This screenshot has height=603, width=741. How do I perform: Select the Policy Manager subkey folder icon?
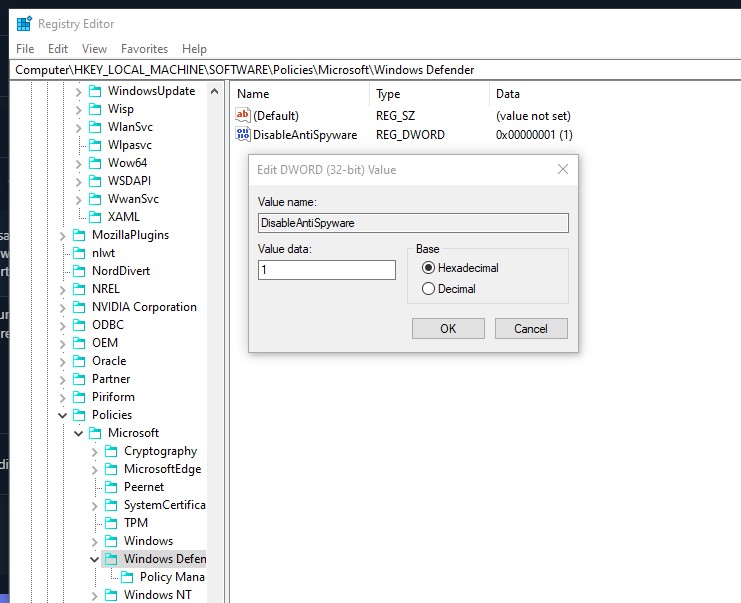tap(127, 577)
